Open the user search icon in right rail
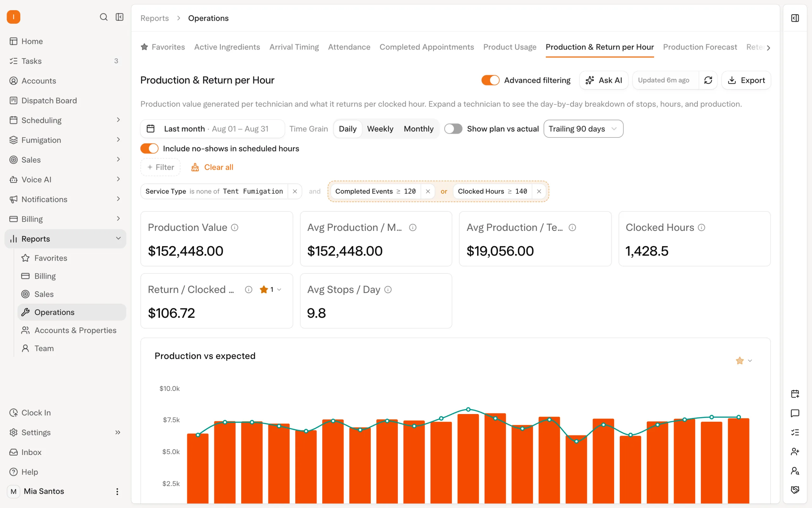 (795, 471)
